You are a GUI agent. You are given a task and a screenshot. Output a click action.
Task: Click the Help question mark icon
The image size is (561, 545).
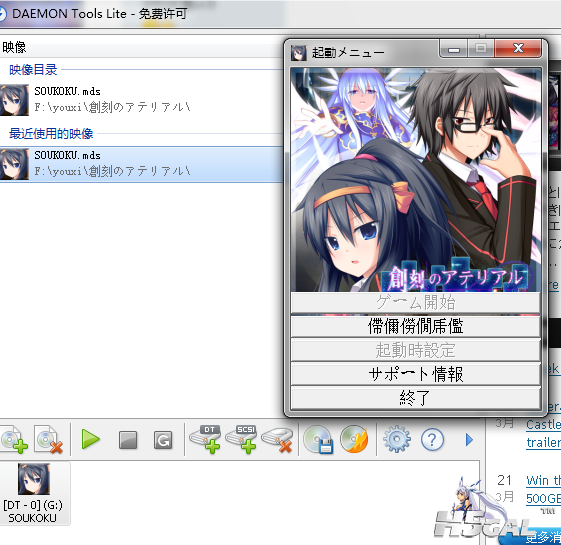coord(432,439)
